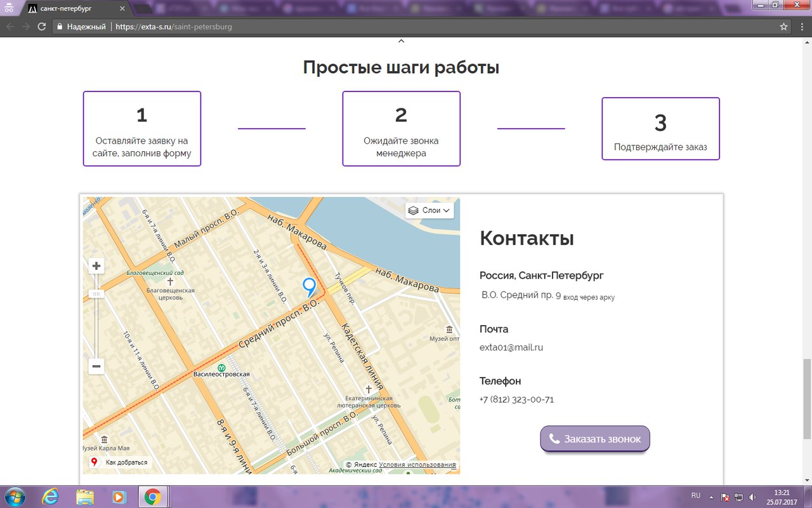Click the RU language indicator
The height and width of the screenshot is (508, 812).
click(696, 495)
